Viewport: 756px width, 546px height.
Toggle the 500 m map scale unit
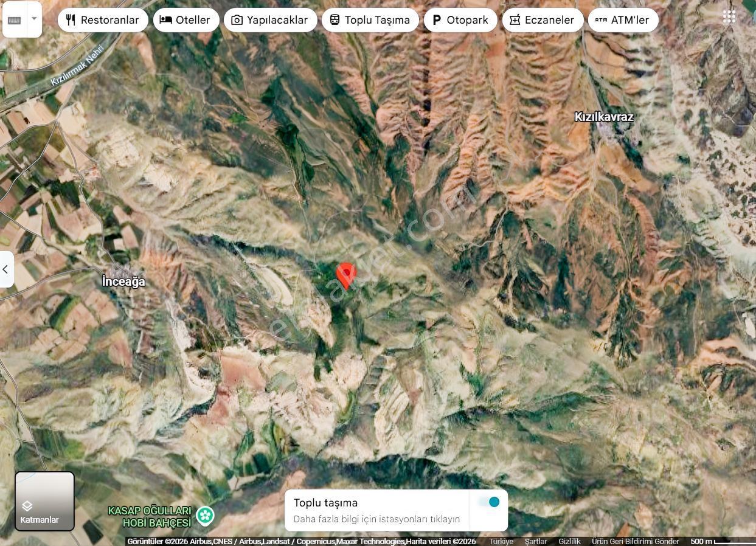tap(721, 541)
